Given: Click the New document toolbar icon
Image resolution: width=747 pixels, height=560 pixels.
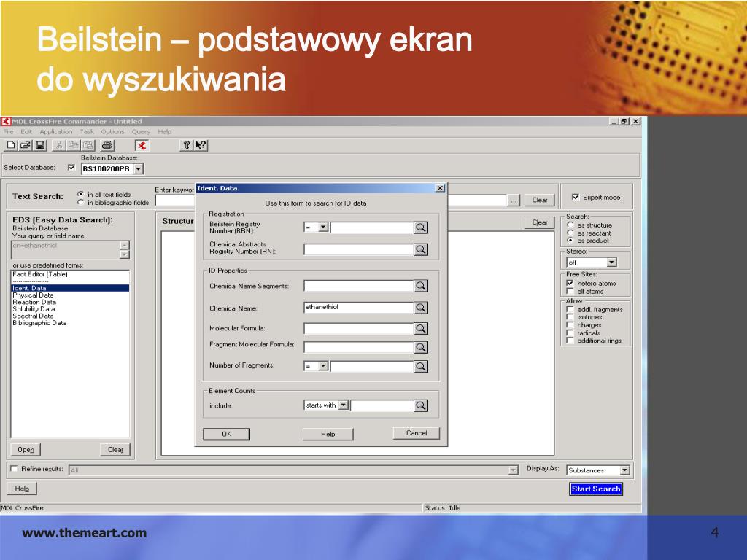Looking at the screenshot, I should pyautogui.click(x=10, y=145).
